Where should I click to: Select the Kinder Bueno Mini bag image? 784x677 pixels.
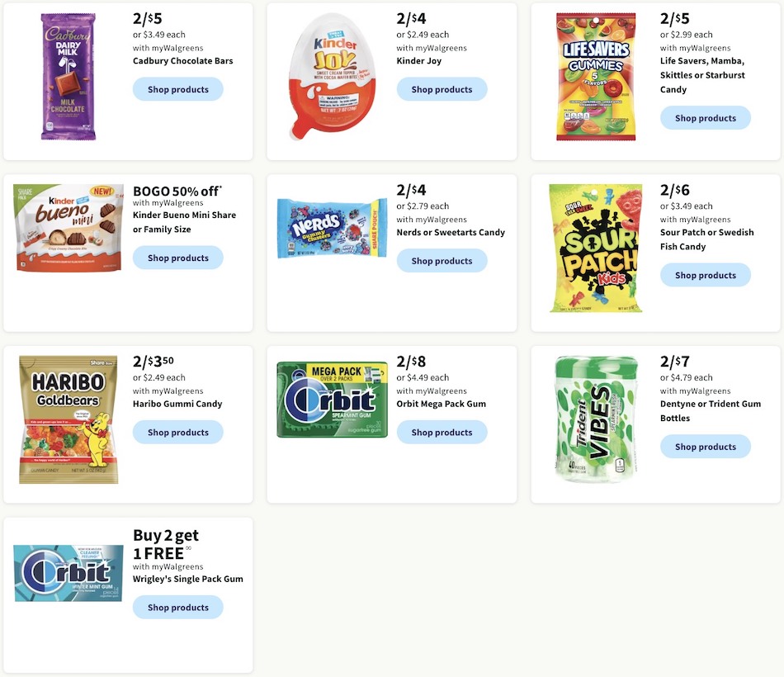click(69, 228)
